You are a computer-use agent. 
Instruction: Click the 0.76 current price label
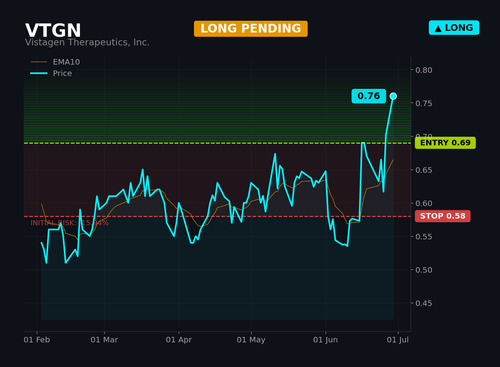tap(369, 96)
